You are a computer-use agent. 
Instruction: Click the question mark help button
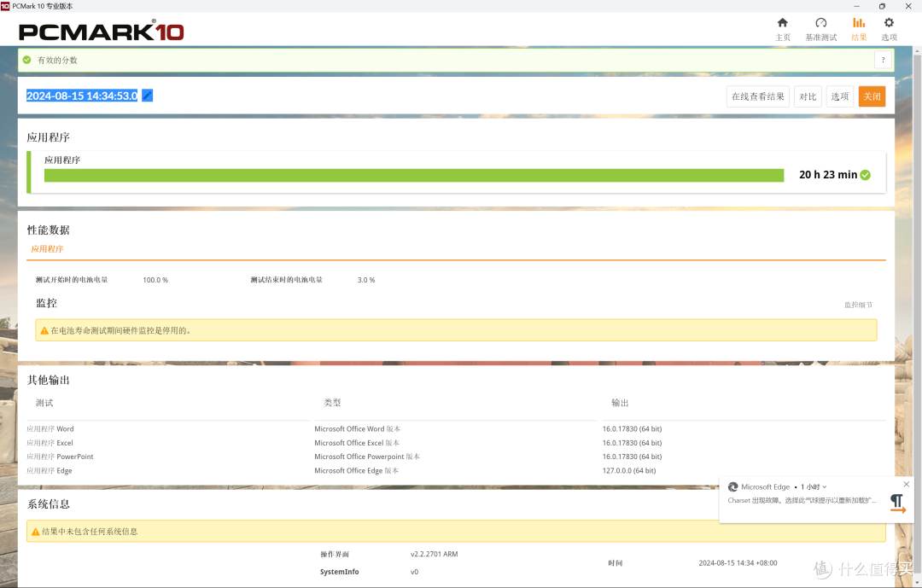pos(883,60)
